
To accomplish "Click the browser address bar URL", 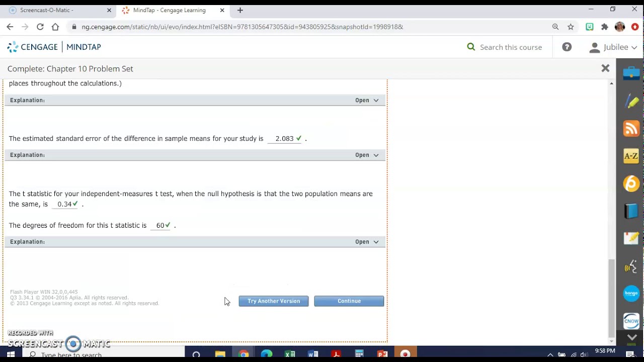I will point(243,27).
